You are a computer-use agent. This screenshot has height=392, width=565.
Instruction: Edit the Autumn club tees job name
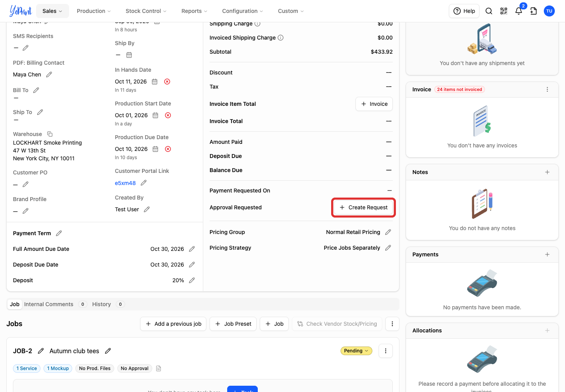(108, 351)
